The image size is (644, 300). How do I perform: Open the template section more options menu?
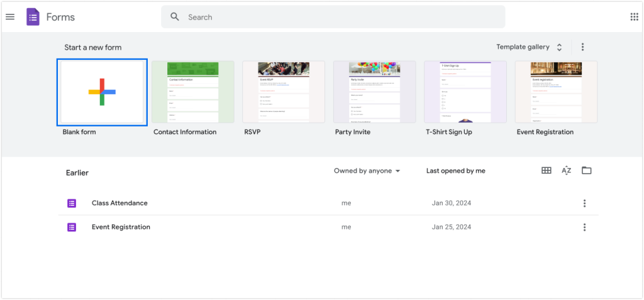pyautogui.click(x=582, y=47)
